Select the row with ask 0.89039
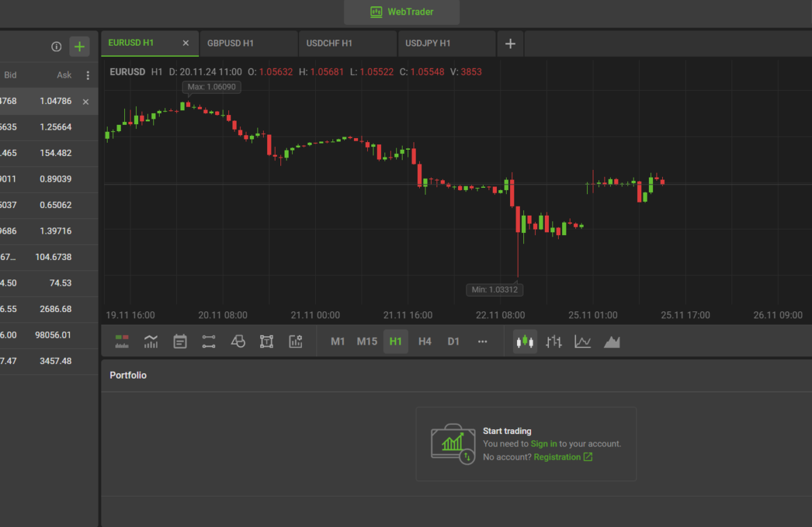 pyautogui.click(x=49, y=179)
